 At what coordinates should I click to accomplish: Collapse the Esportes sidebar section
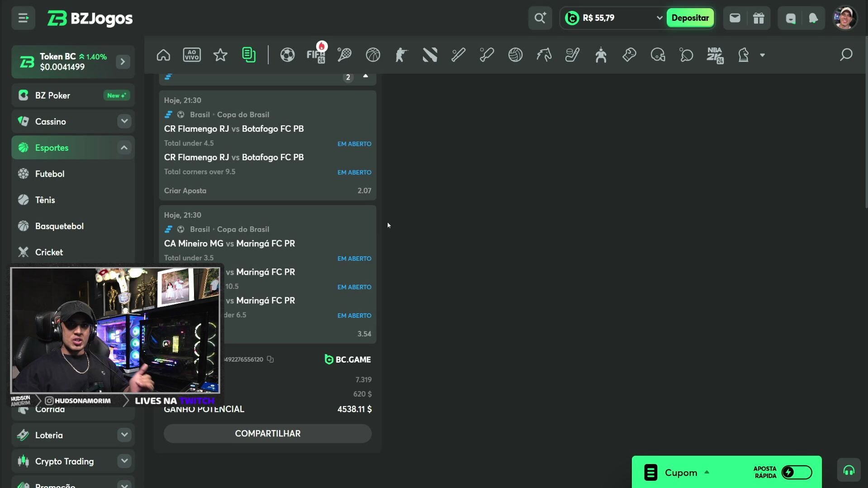click(x=124, y=148)
